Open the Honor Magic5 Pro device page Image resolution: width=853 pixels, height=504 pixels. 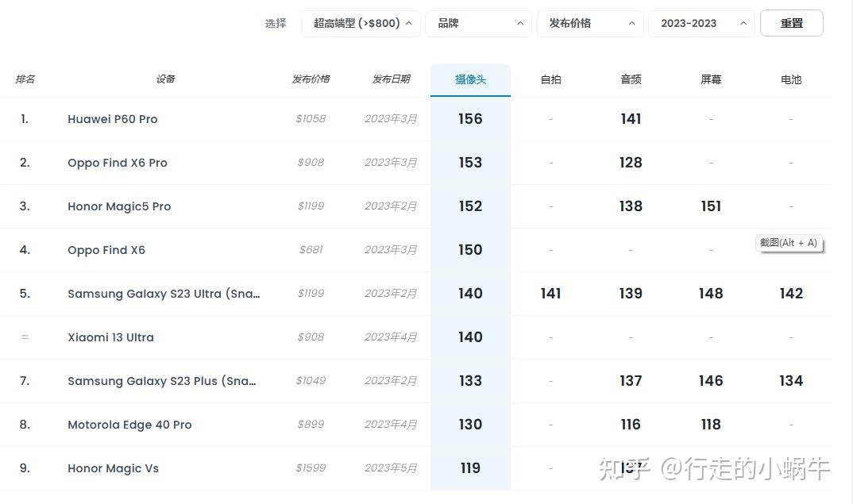click(x=119, y=206)
